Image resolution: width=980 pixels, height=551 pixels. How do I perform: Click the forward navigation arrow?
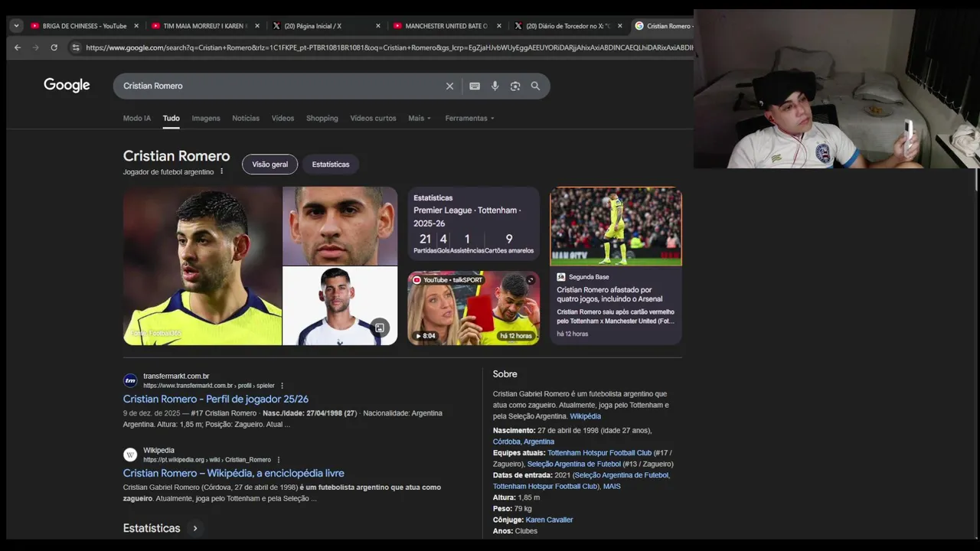coord(35,47)
